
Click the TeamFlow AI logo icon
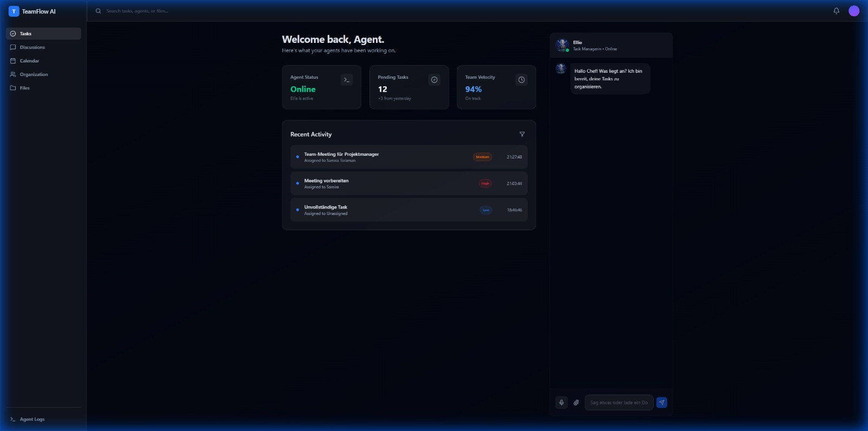pos(14,11)
